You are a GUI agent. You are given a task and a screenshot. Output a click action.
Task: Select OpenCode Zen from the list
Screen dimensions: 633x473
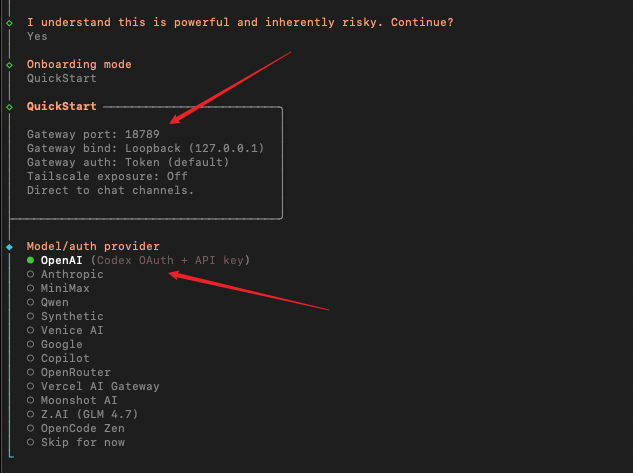(x=75, y=428)
